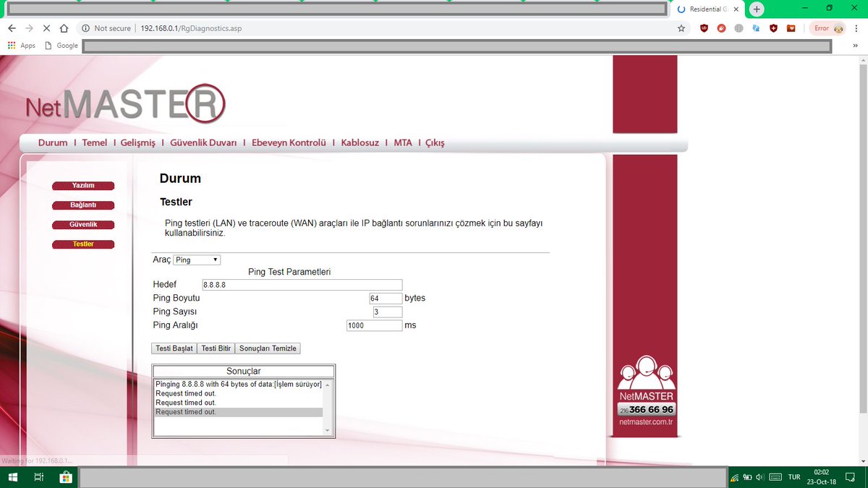Click the Not secure site info icon
The height and width of the screenshot is (488, 868).
point(85,28)
